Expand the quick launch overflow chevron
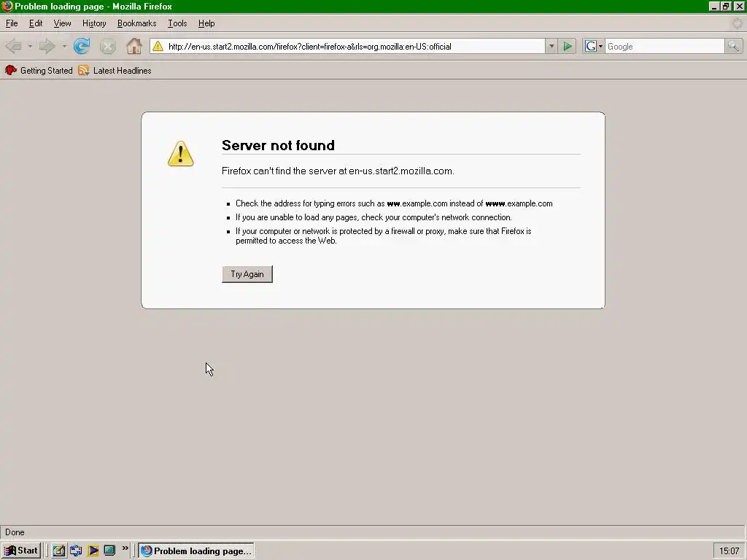Viewport: 747px width, 560px height. 125,548
